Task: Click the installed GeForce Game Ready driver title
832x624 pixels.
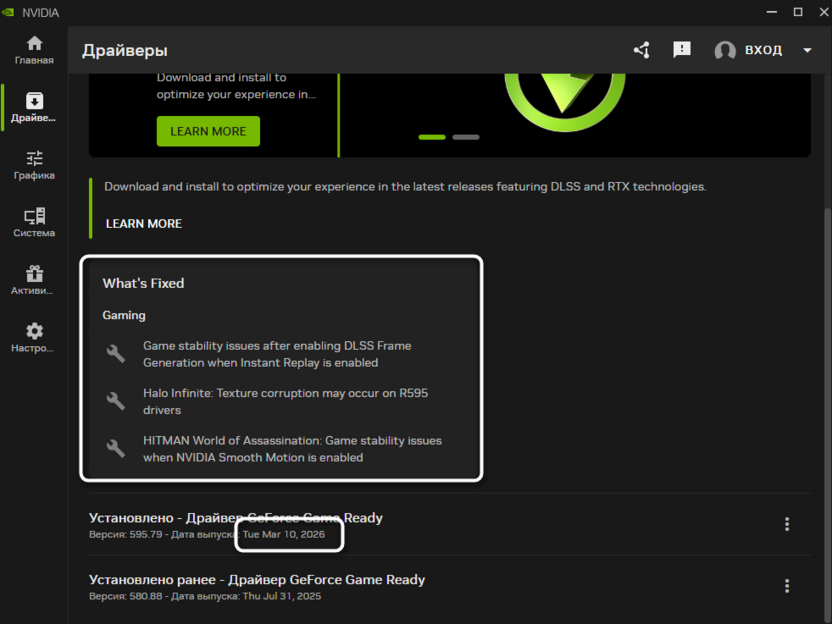Action: 236,518
